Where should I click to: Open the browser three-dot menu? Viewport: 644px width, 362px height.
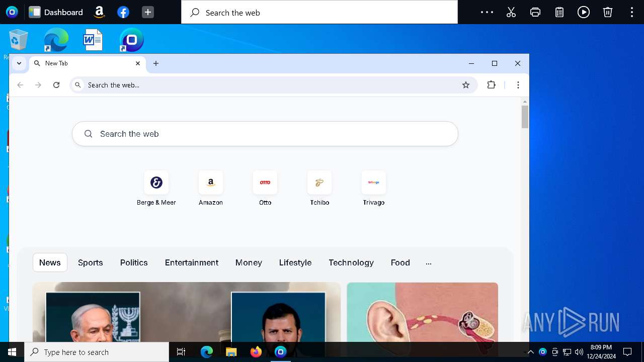518,85
